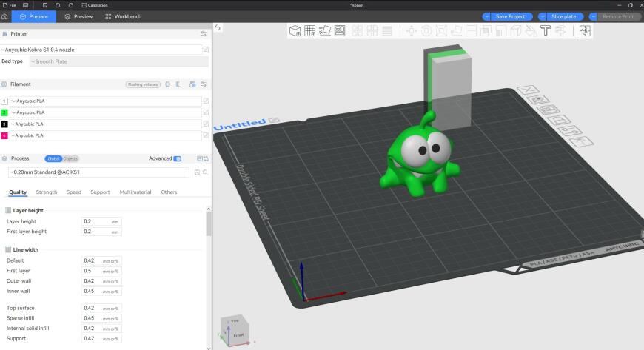Viewport: 644px width, 350px height.
Task: Click the add filament icon
Action: (x=168, y=84)
